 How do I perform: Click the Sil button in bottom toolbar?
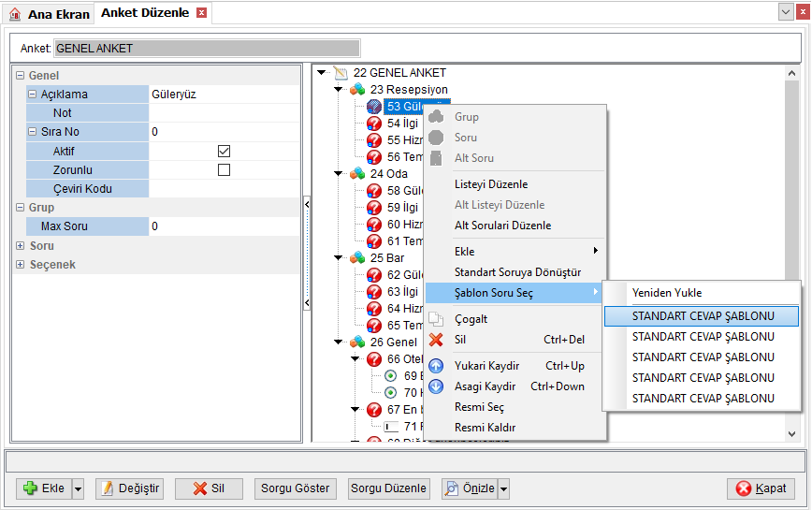tap(209, 488)
